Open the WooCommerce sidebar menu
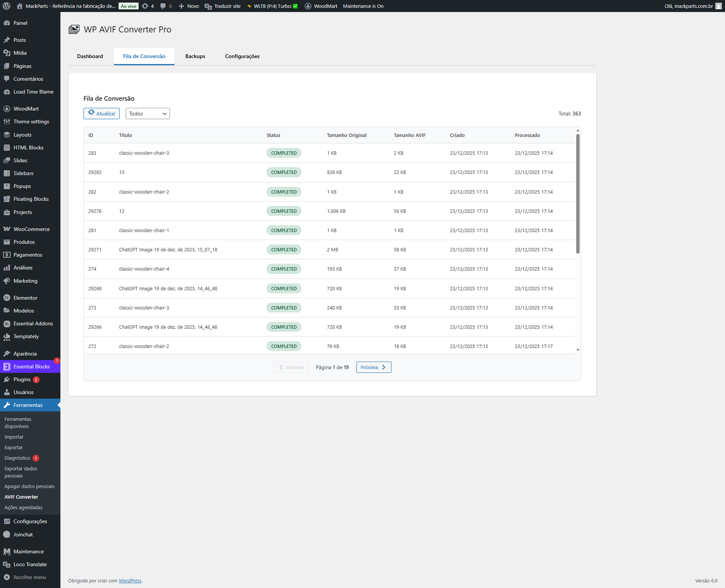The height and width of the screenshot is (588, 725). pos(31,229)
